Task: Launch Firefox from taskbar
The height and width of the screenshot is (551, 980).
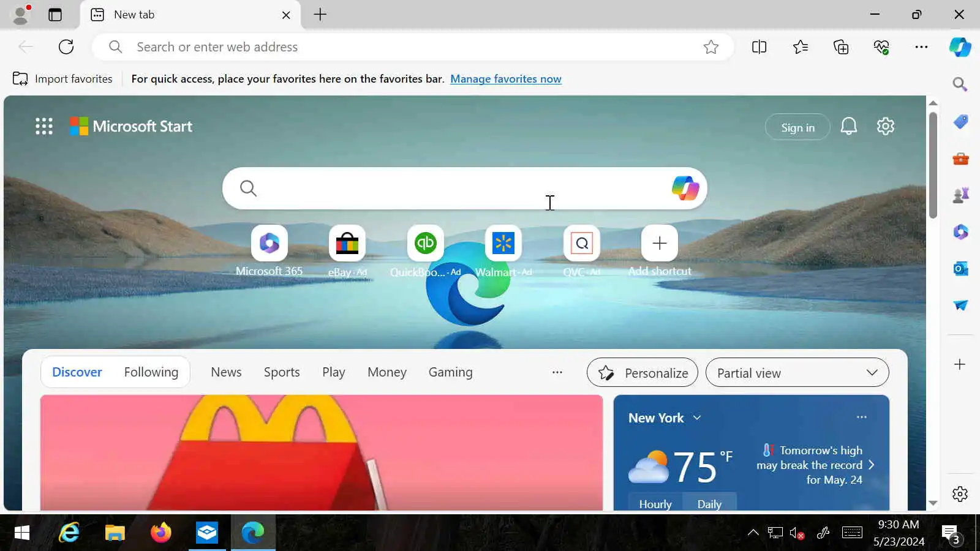Action: pos(161,533)
